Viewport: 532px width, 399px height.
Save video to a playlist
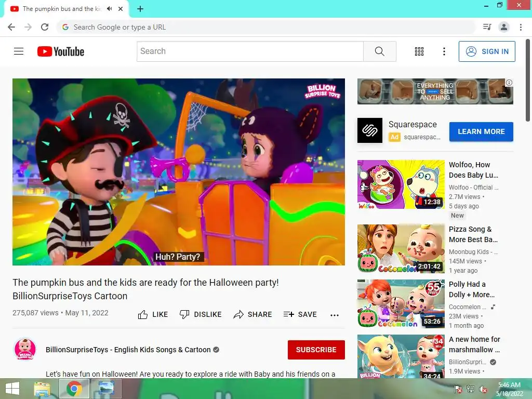click(x=300, y=314)
